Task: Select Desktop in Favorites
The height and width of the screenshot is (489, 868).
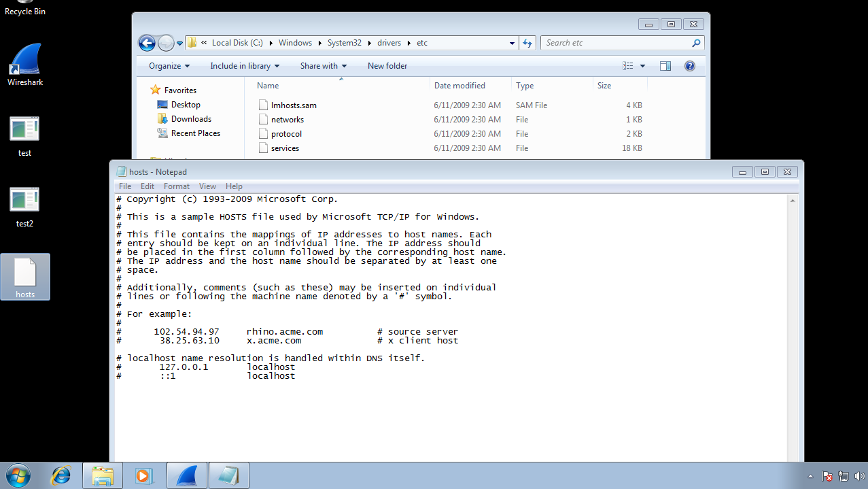Action: click(179, 105)
